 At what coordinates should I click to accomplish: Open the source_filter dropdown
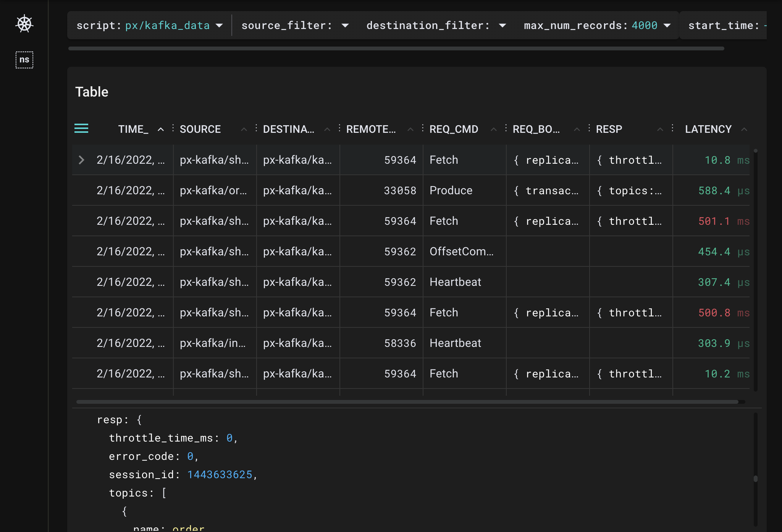345,26
